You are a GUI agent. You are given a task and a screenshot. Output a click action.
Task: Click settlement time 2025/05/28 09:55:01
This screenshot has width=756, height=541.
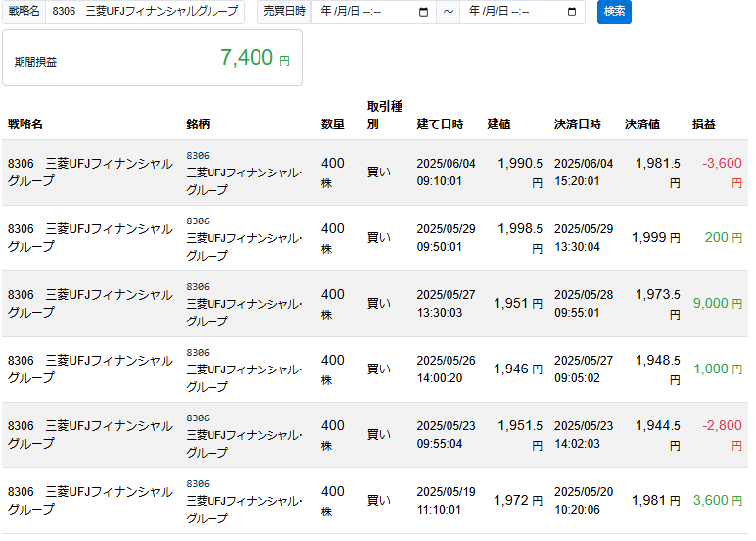(584, 304)
